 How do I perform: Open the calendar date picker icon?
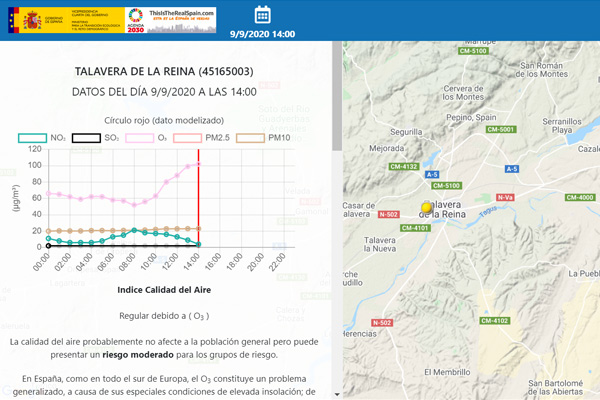coord(262,15)
